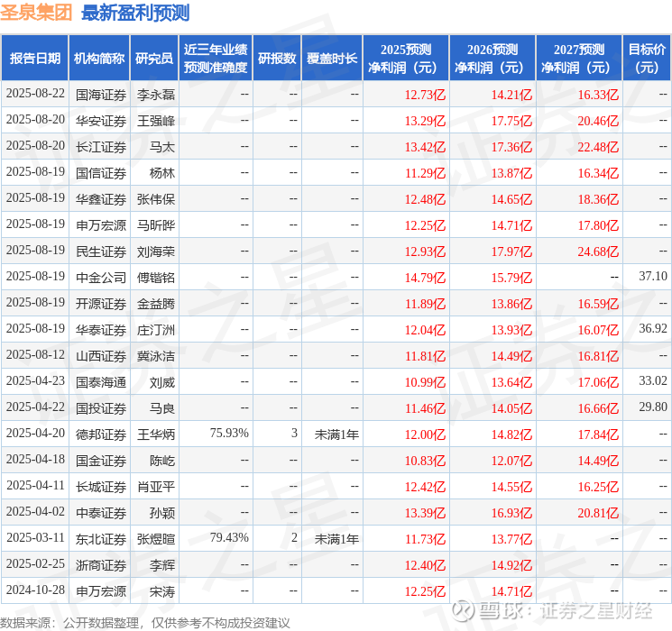Click the 数据来源 disclaimer footer text
672x631 pixels.
pos(145,622)
